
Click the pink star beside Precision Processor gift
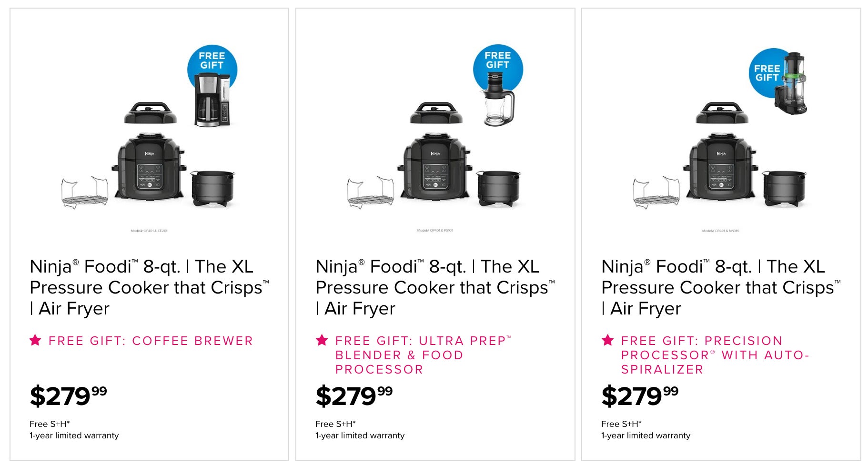point(608,340)
